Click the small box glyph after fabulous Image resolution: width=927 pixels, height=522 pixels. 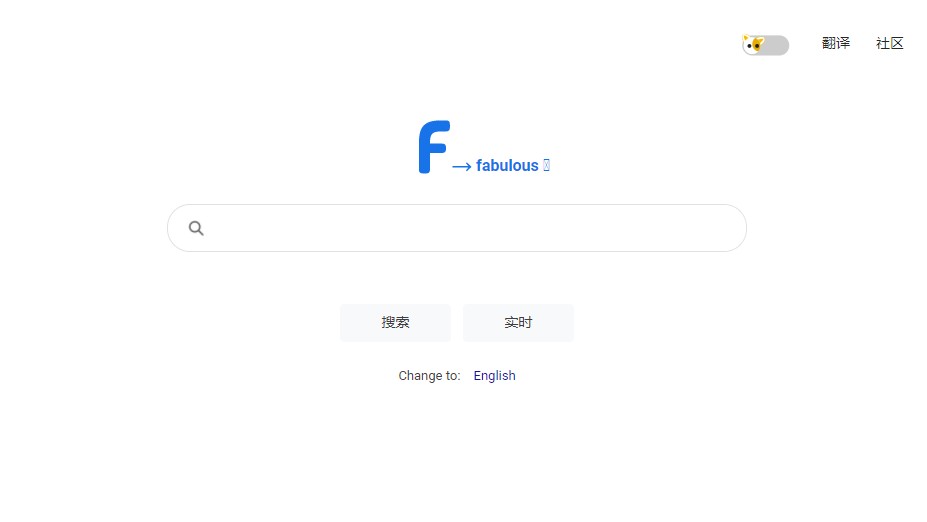coord(546,166)
